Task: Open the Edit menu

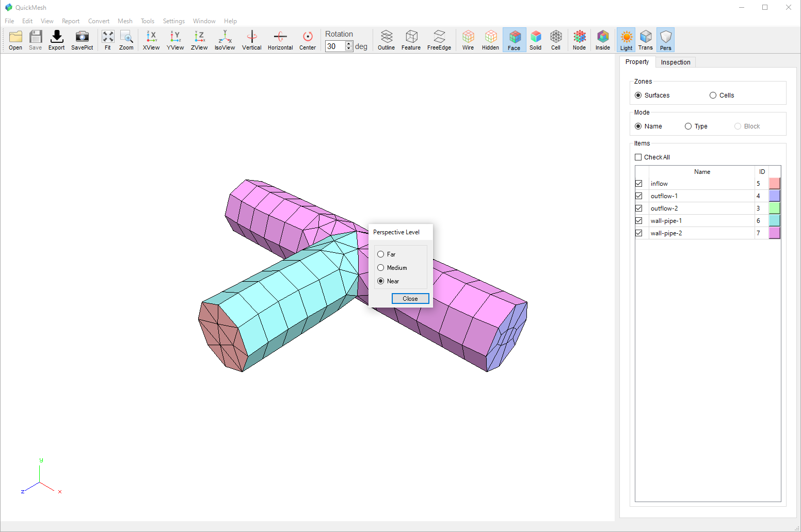Action: (x=27, y=21)
